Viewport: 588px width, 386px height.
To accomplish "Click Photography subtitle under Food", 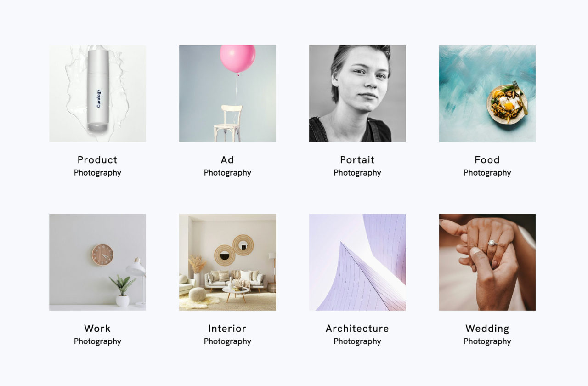I will (x=487, y=173).
